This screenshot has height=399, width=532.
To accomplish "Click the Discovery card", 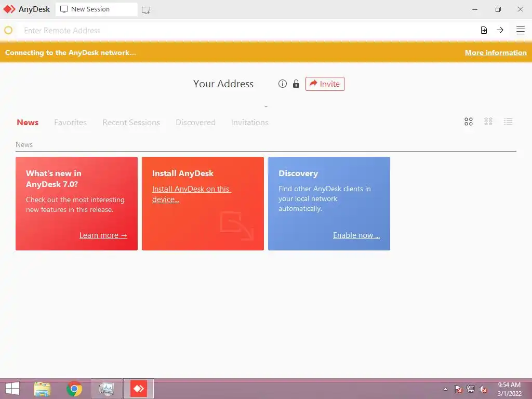I will point(329,204).
